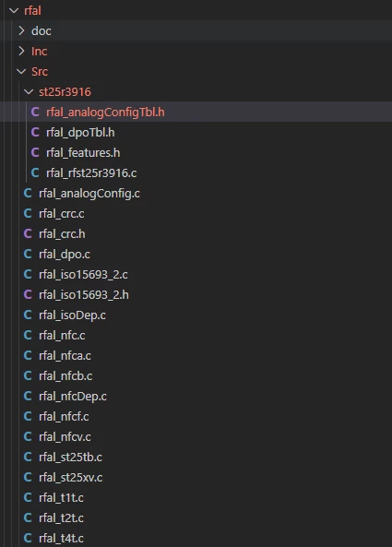
Task: Click the C icon of rfal_nfcf.c
Action: click(x=28, y=416)
